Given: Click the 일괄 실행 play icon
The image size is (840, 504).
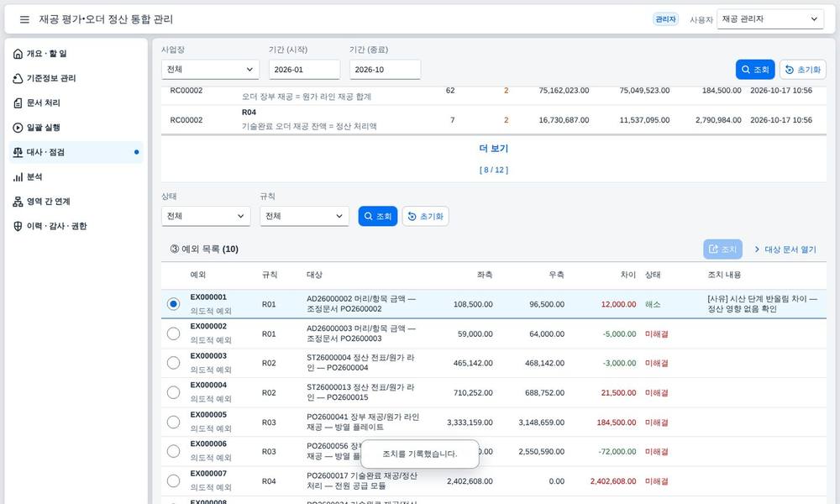Looking at the screenshot, I should click(18, 128).
